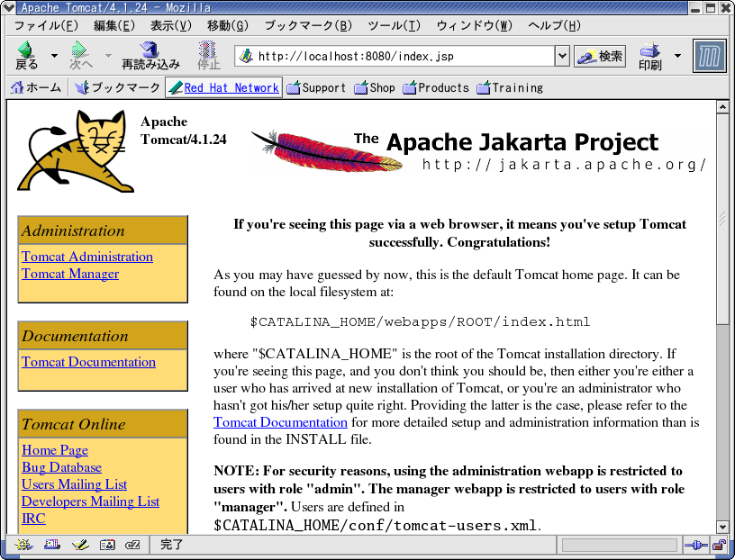Click the status bar progress meter
The image size is (735, 560).
[x=619, y=545]
